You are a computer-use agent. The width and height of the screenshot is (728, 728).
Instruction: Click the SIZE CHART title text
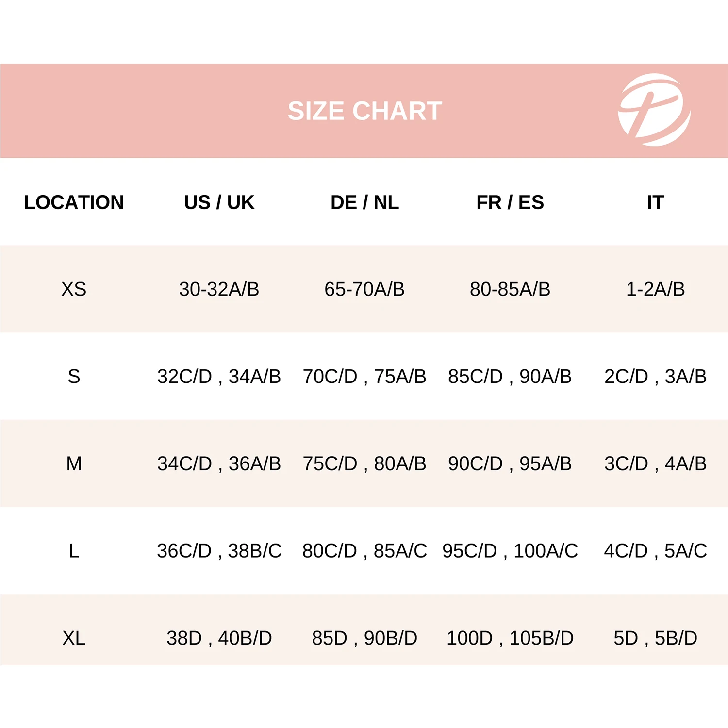pyautogui.click(x=365, y=111)
